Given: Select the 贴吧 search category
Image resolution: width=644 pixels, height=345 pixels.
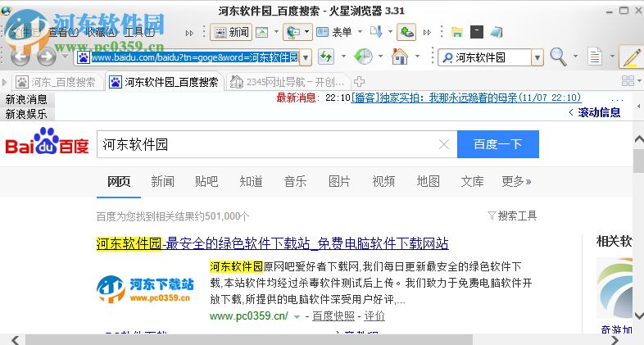Looking at the screenshot, I should tap(206, 181).
